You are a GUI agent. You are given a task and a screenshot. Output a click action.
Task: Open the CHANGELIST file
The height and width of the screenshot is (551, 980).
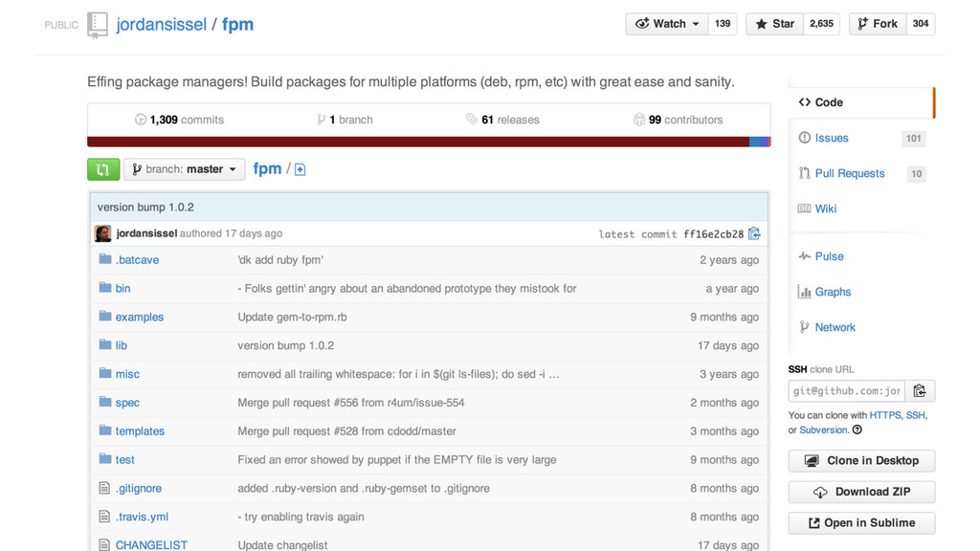click(151, 544)
